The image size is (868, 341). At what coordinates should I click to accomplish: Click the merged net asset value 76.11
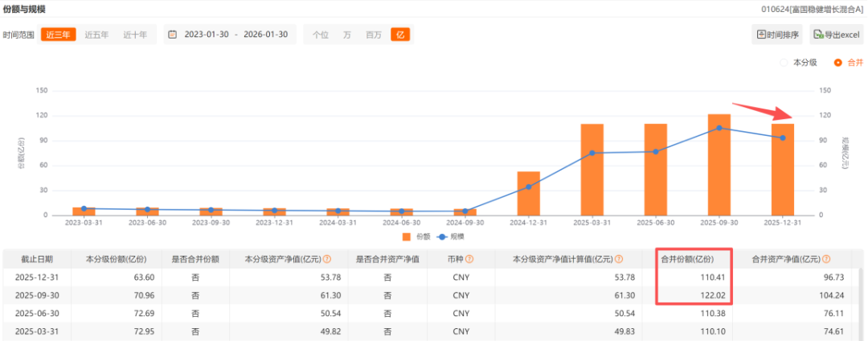click(x=833, y=314)
